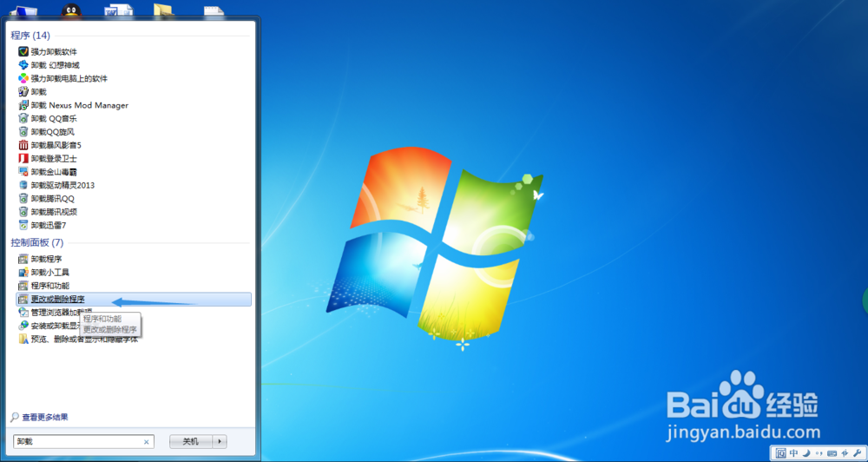This screenshot has width=868, height=462.
Task: Click the search field containing 卸载
Action: point(83,441)
